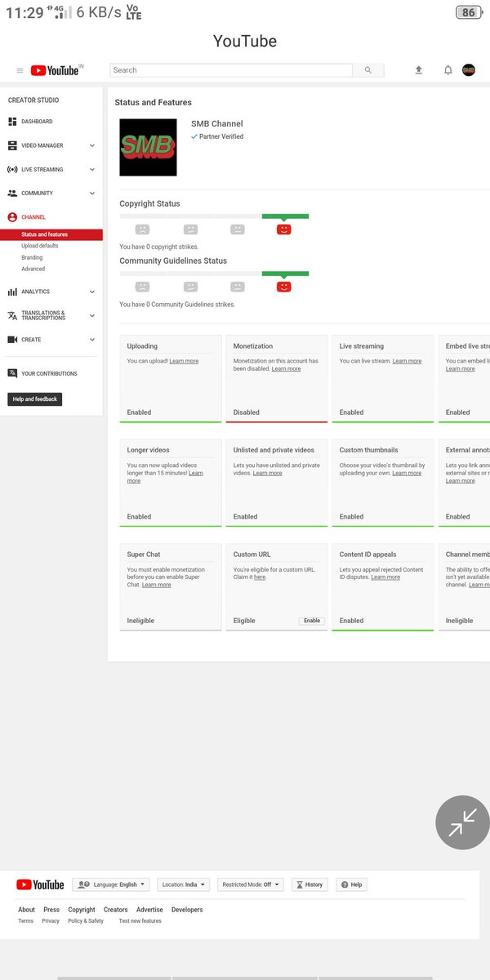The width and height of the screenshot is (490, 980).
Task: Click the red happy face under Copyright Status
Action: (283, 229)
